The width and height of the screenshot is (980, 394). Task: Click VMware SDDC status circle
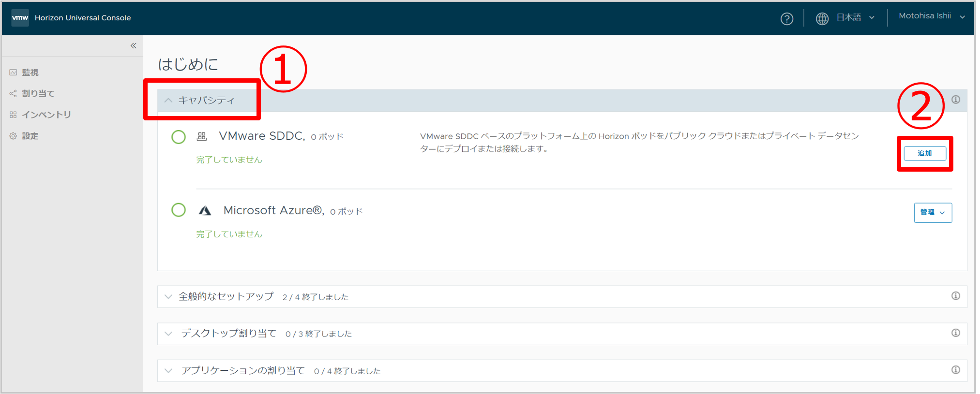coord(179,137)
